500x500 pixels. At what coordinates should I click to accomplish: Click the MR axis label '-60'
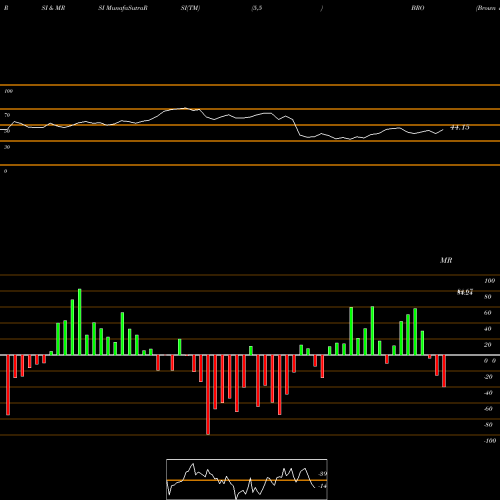click(x=488, y=409)
